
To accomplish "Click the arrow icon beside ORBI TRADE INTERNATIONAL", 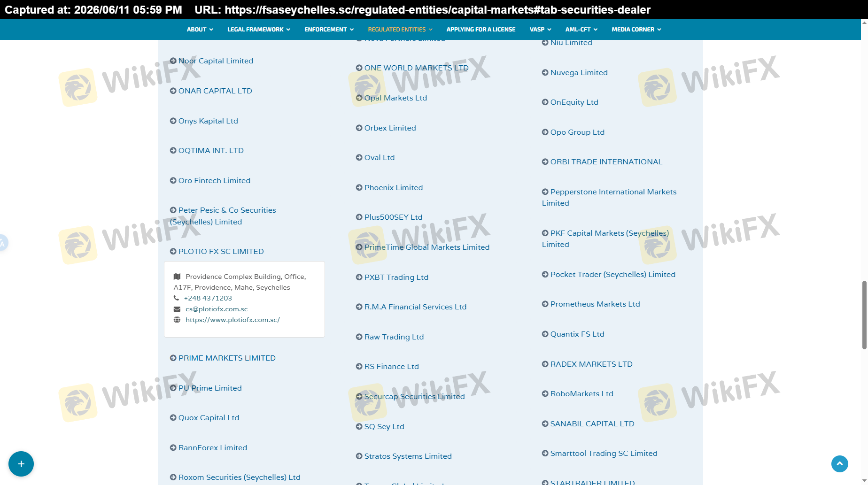I will [x=545, y=162].
